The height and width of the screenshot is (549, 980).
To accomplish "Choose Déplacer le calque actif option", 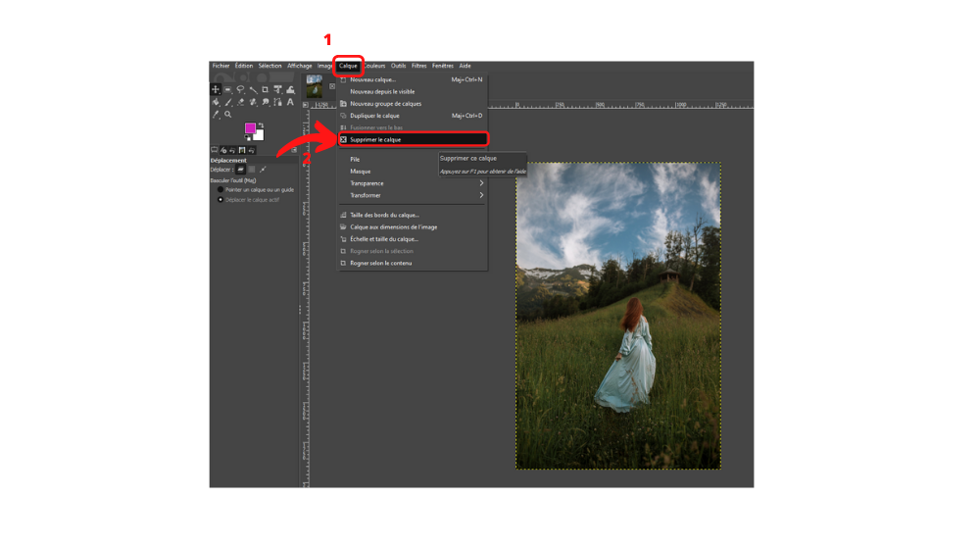I will click(249, 199).
